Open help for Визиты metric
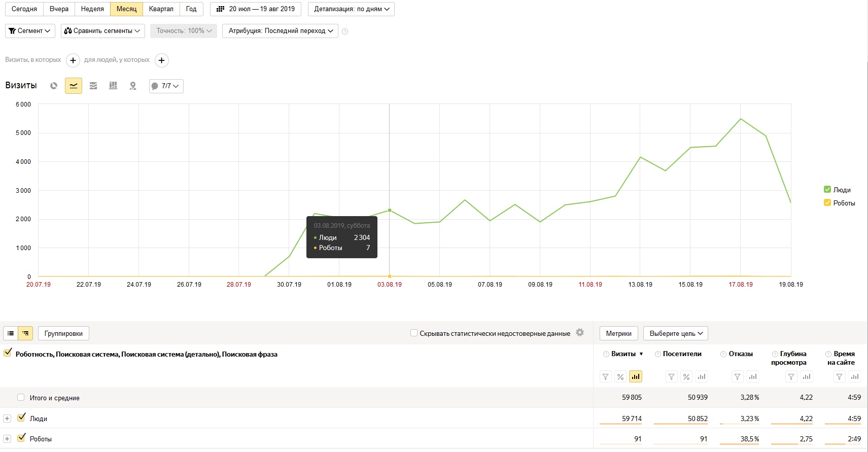 click(x=606, y=354)
